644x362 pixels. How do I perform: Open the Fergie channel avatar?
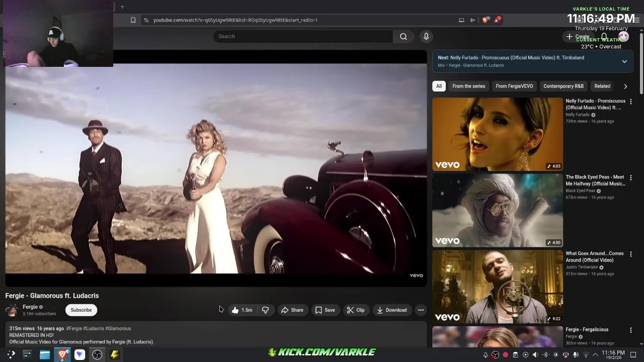click(x=12, y=310)
